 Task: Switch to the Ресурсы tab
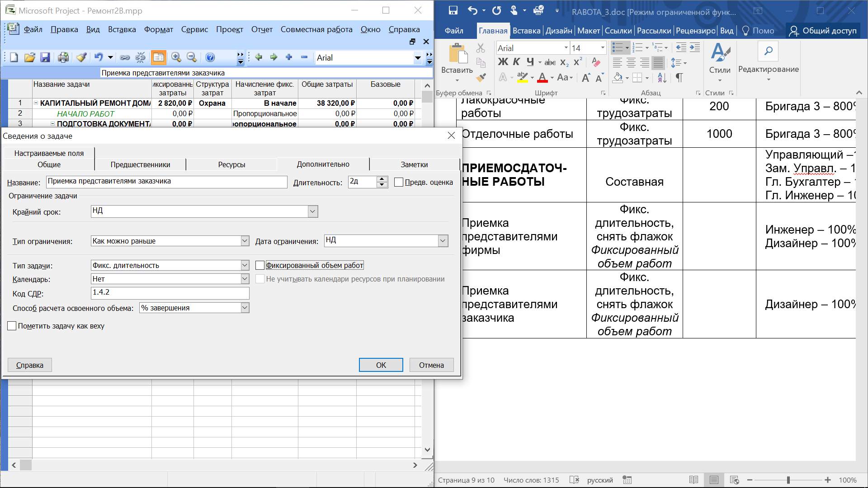pyautogui.click(x=231, y=164)
